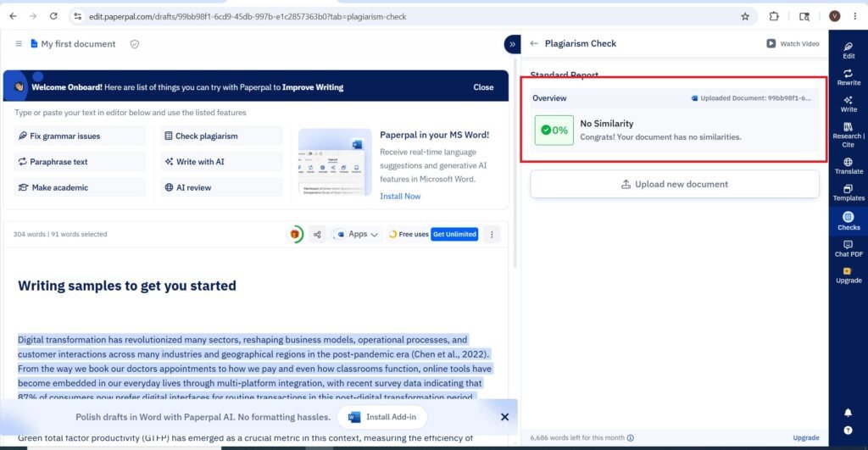Open the browser extensions puzzle icon
The image size is (868, 450).
[x=774, y=17]
